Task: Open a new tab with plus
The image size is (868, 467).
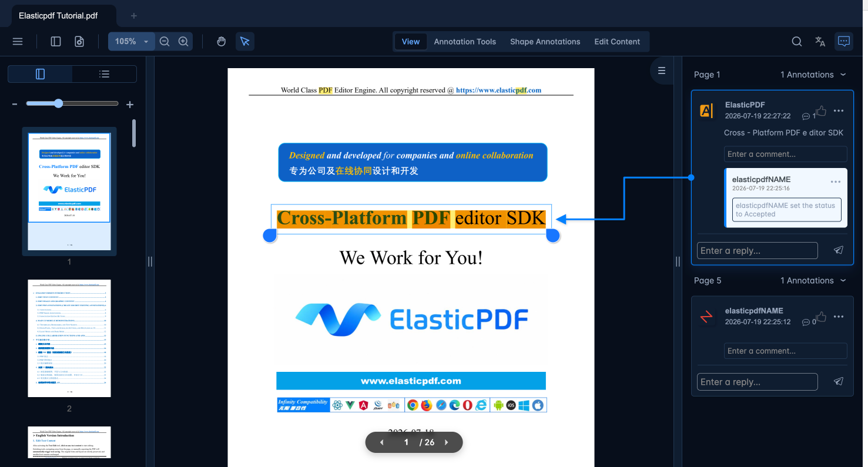Action: click(x=134, y=16)
